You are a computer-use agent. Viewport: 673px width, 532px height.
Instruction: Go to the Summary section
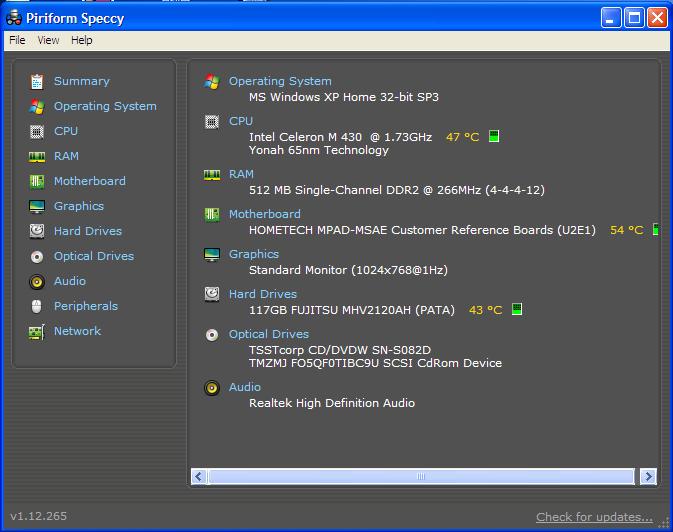click(x=82, y=81)
